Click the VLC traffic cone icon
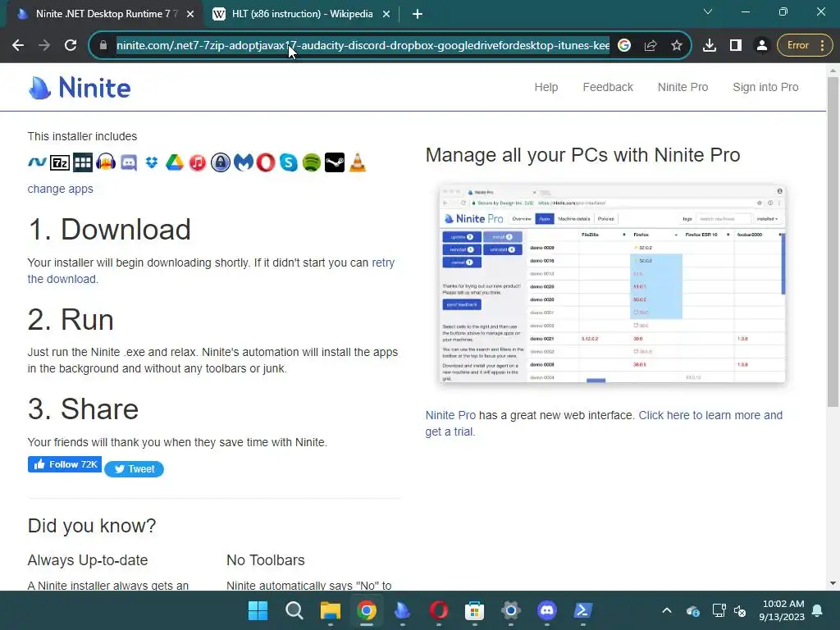The width and height of the screenshot is (840, 630). click(x=358, y=162)
